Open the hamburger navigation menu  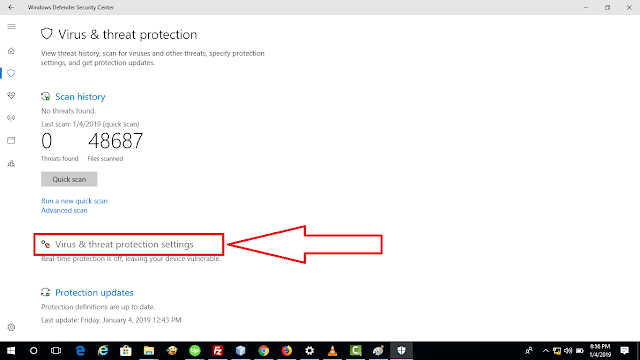(x=11, y=27)
